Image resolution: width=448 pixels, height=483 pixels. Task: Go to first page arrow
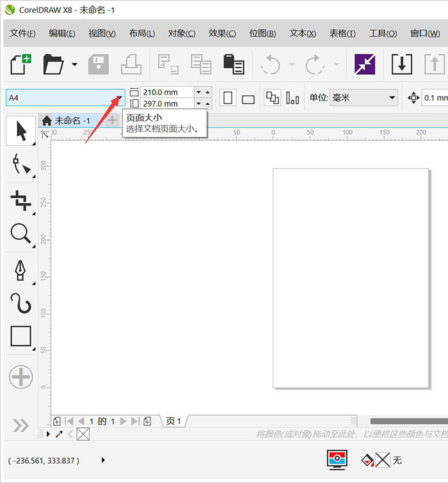click(70, 421)
